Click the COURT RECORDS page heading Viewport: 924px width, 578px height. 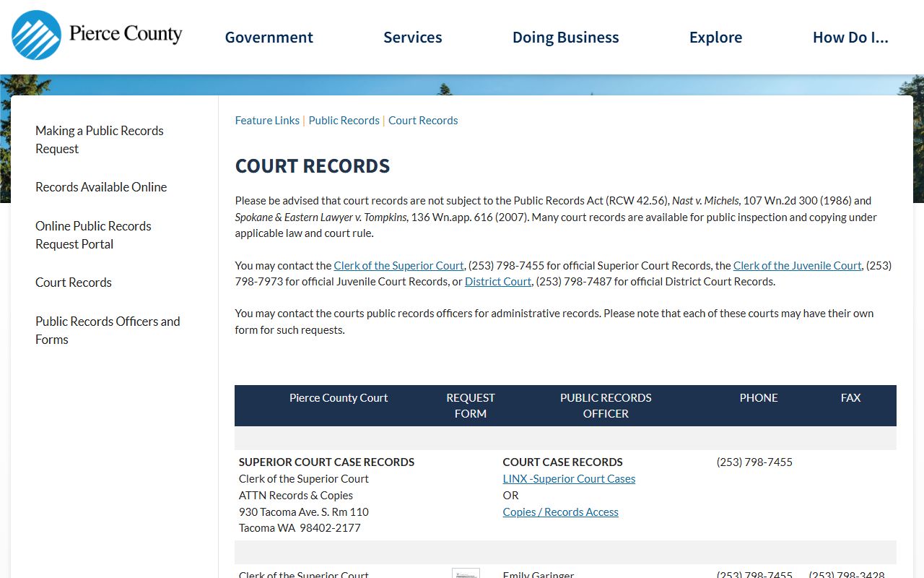point(313,166)
